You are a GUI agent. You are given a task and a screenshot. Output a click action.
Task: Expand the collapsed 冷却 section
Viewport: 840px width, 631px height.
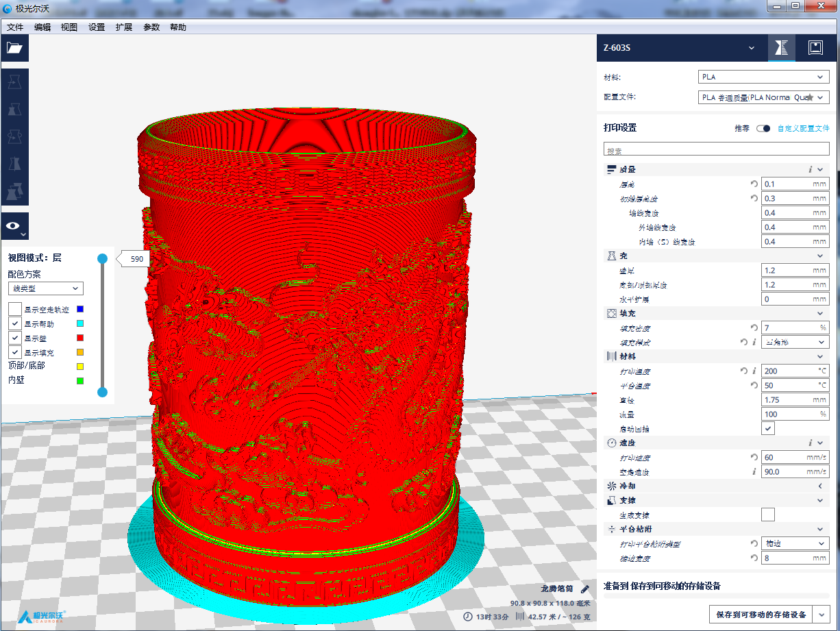coord(819,486)
